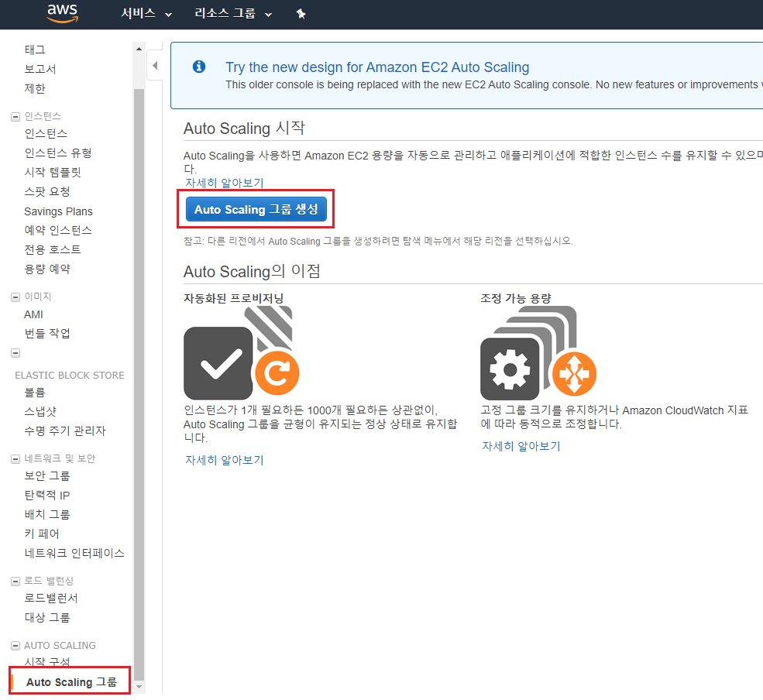
Task: Open 볼륨 in the sidebar
Action: click(x=35, y=392)
